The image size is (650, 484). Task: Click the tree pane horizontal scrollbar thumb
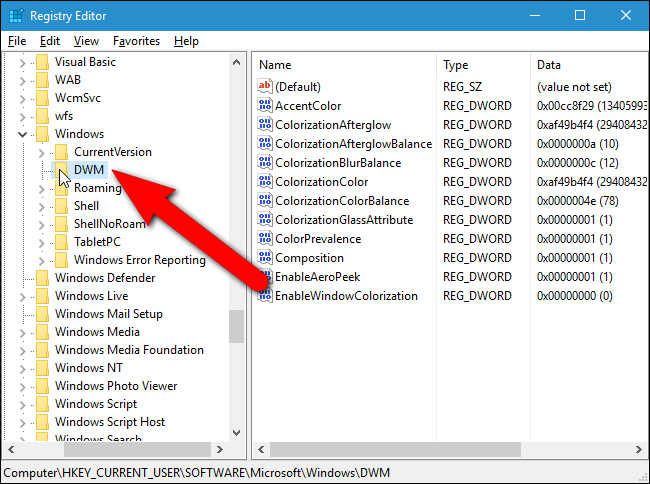[x=137, y=450]
